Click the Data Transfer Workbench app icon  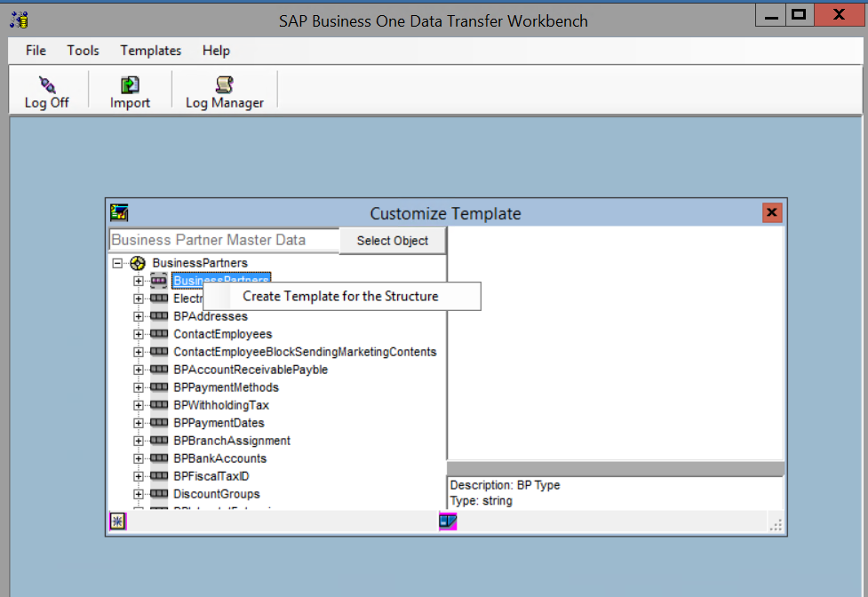(20, 20)
